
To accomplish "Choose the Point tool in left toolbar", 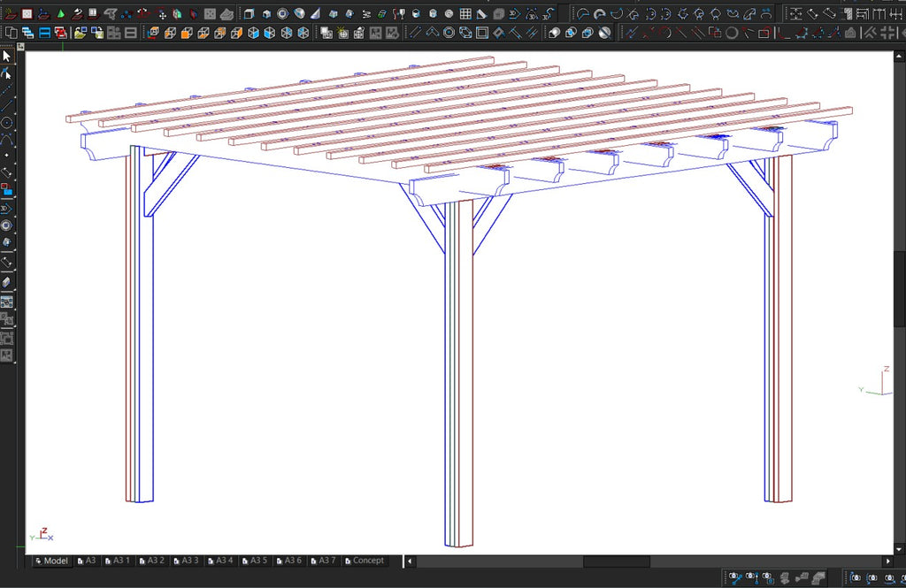I will pyautogui.click(x=6, y=156).
